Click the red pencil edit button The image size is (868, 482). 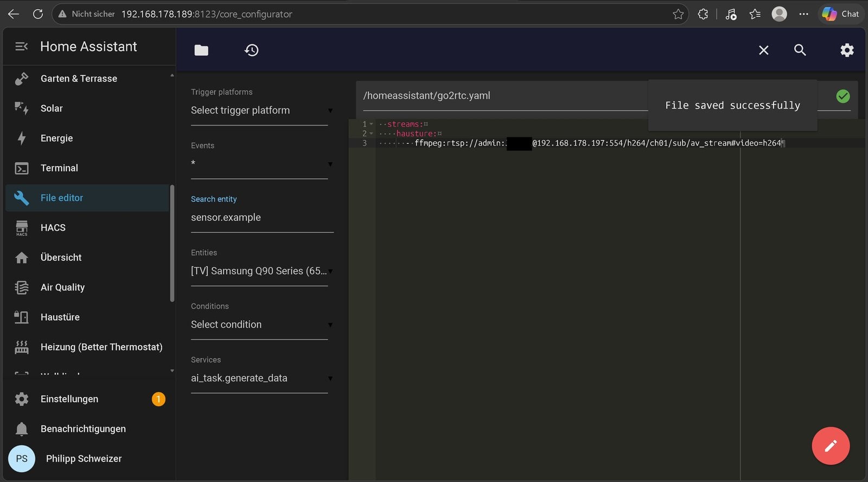831,446
